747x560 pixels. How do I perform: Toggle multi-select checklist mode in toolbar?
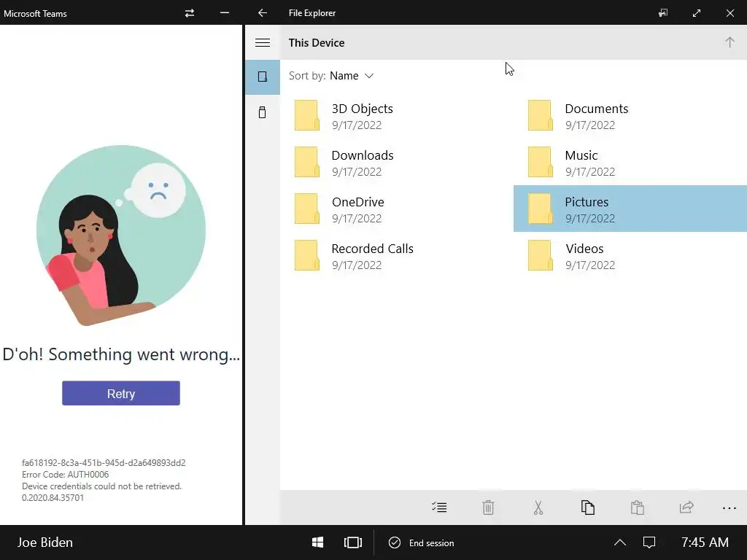439,507
